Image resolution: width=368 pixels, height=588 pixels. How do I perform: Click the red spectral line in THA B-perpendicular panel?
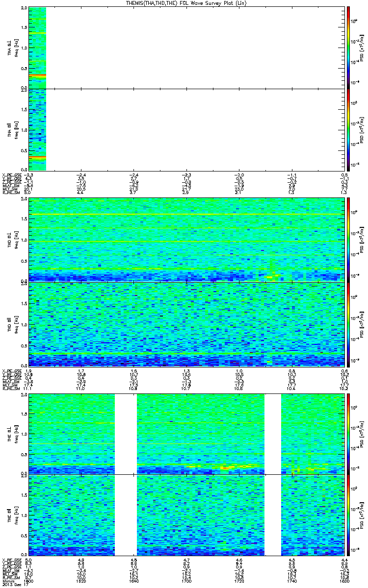[37, 75]
